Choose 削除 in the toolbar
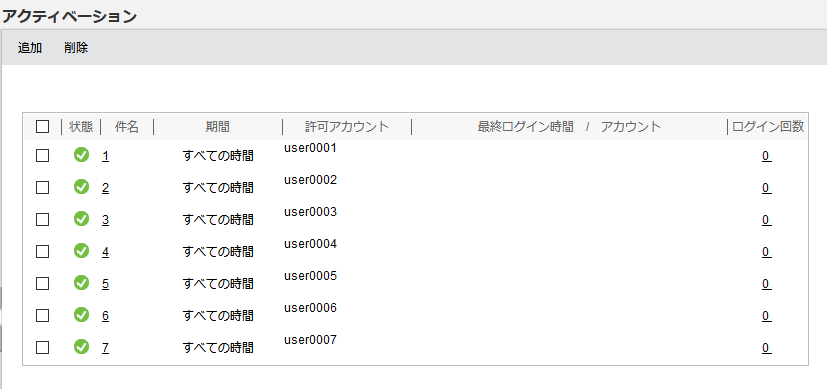The height and width of the screenshot is (389, 827). (76, 47)
